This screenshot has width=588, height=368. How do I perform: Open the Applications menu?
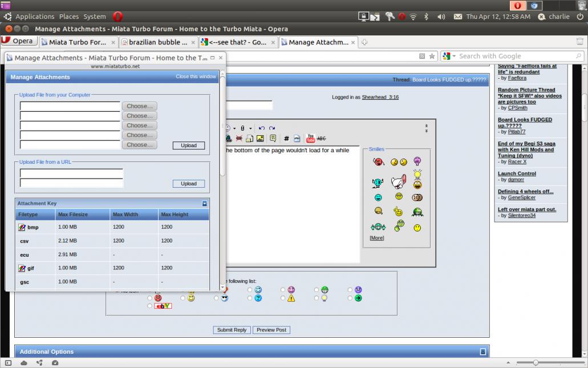pos(34,17)
